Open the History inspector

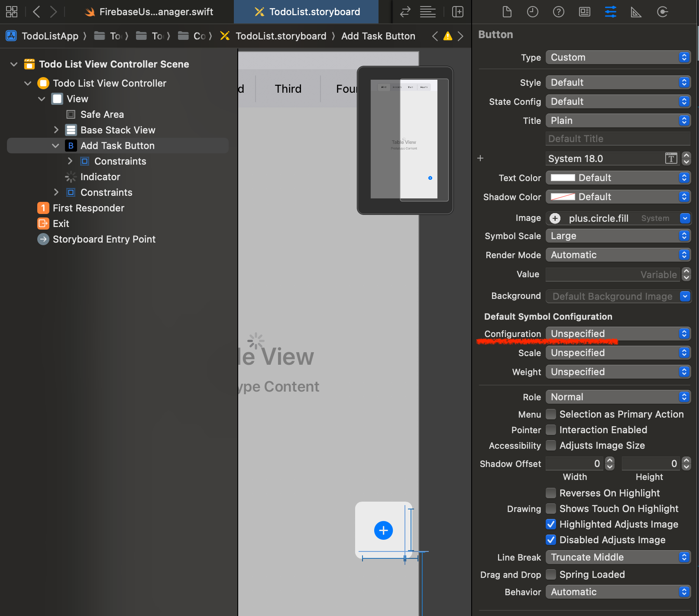532,12
